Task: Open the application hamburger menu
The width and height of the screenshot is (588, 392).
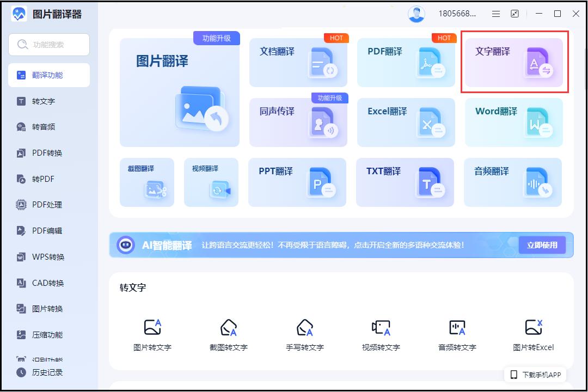Action: tap(495, 14)
